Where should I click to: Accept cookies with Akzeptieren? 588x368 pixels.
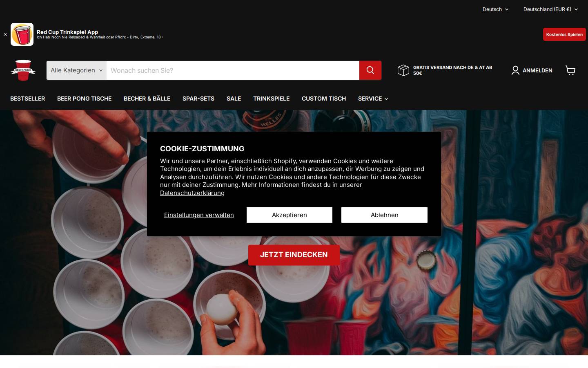point(290,215)
